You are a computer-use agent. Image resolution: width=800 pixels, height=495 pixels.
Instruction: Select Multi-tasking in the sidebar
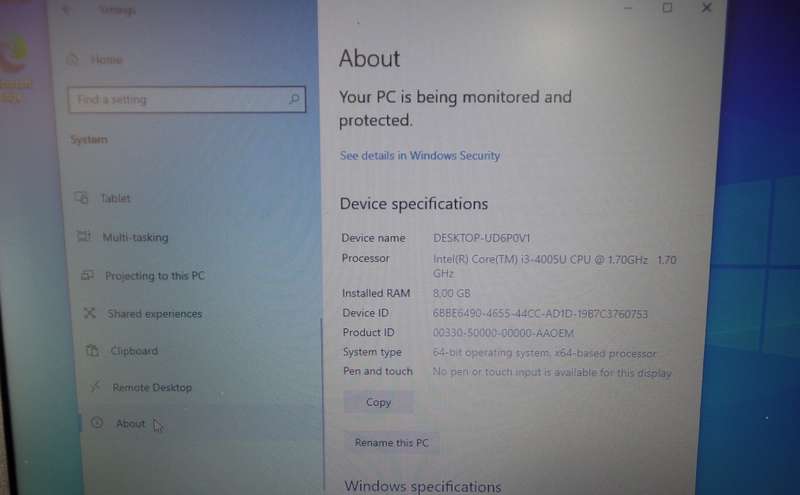pyautogui.click(x=135, y=237)
